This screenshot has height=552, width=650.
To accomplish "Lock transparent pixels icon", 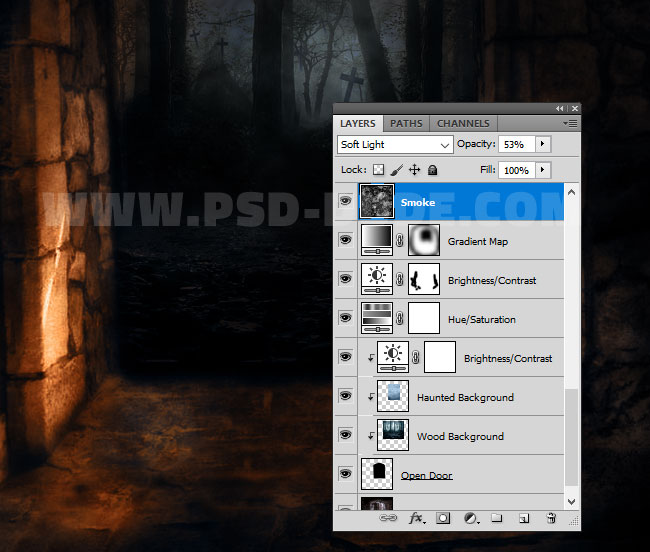I will coord(378,169).
